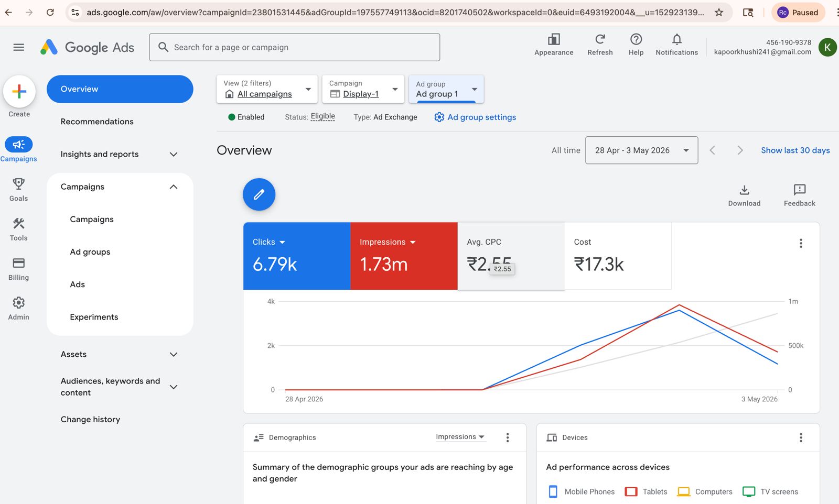The image size is (839, 504).
Task: Open Admin gear icon in sidebar
Action: pyautogui.click(x=19, y=303)
